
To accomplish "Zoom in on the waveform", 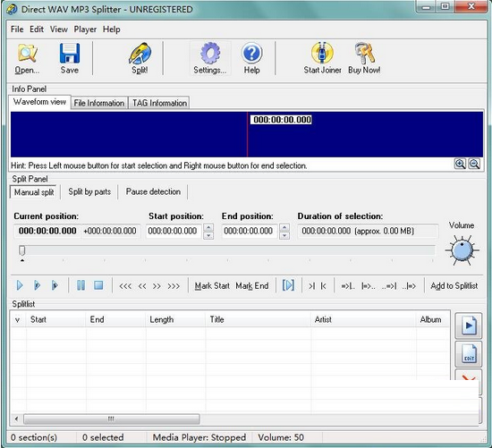I will tap(460, 164).
